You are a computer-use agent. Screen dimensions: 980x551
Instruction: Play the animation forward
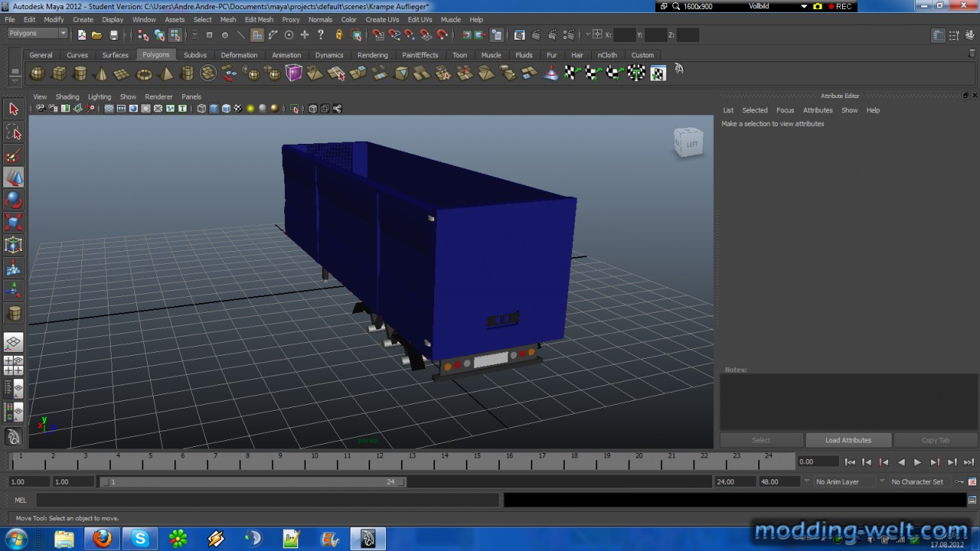(917, 462)
